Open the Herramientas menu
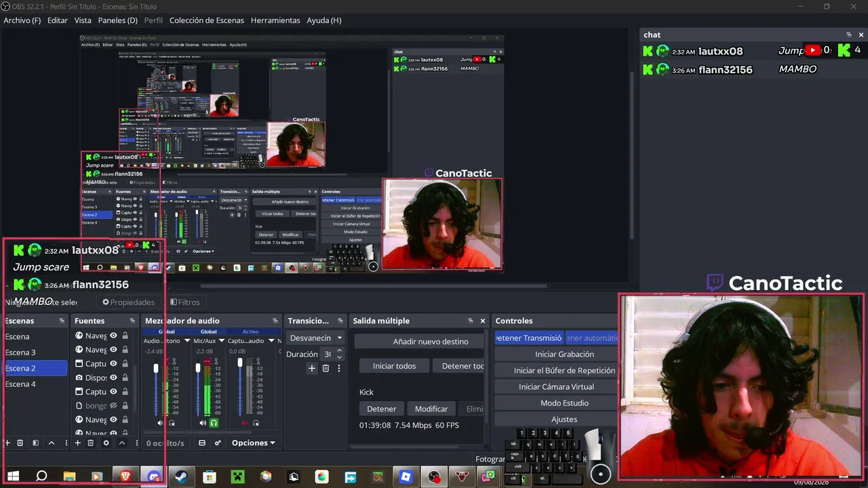 [x=275, y=20]
